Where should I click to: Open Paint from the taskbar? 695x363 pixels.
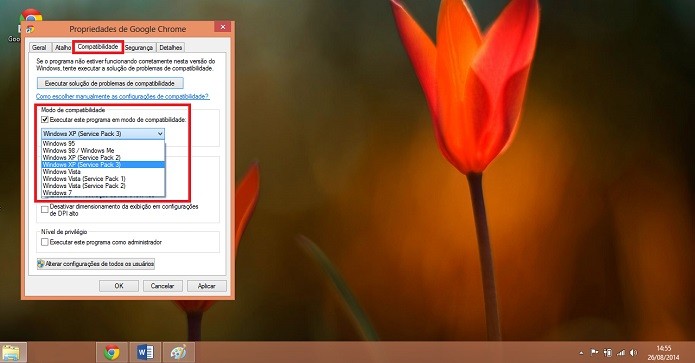178,353
